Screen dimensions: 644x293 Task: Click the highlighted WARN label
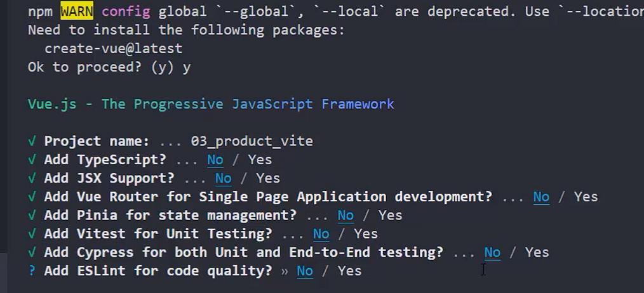click(77, 11)
